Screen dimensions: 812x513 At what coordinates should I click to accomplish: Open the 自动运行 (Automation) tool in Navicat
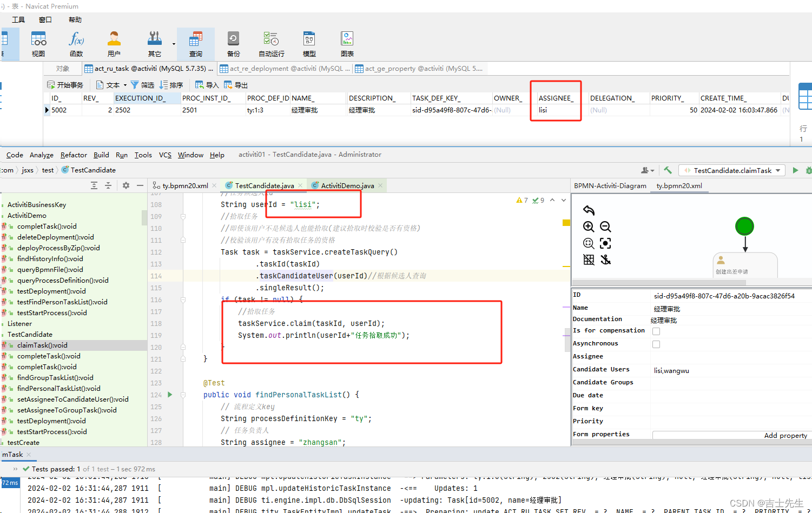tap(271, 44)
